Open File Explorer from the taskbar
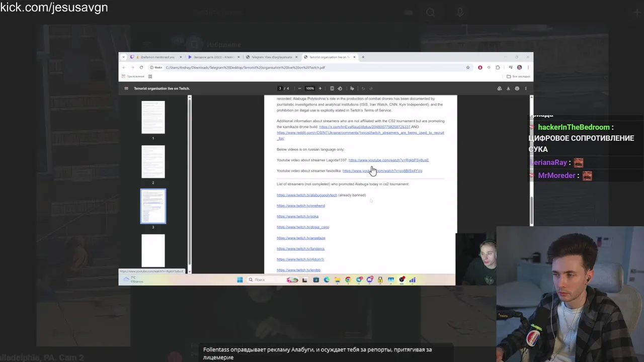The width and height of the screenshot is (644, 362). pos(337,280)
